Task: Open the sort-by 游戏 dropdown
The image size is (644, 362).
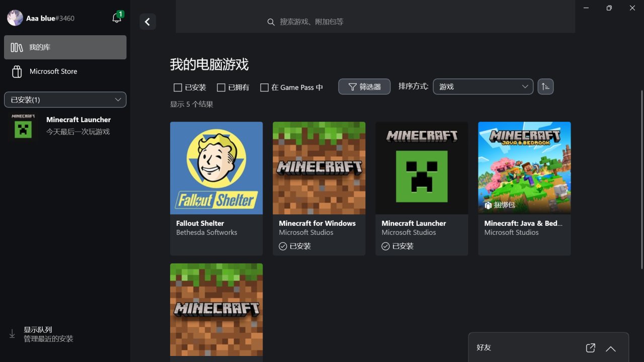Action: (483, 86)
